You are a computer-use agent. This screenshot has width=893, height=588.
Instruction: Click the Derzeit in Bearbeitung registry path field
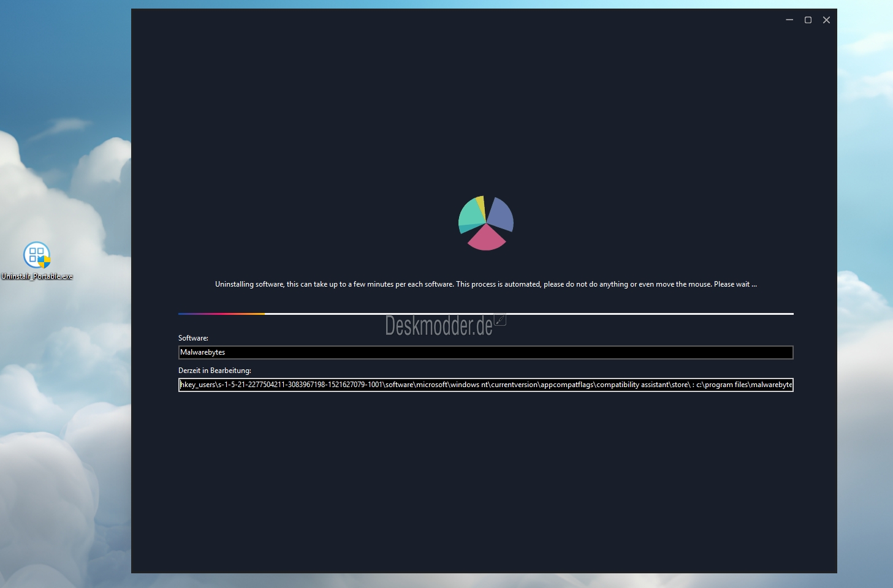486,385
